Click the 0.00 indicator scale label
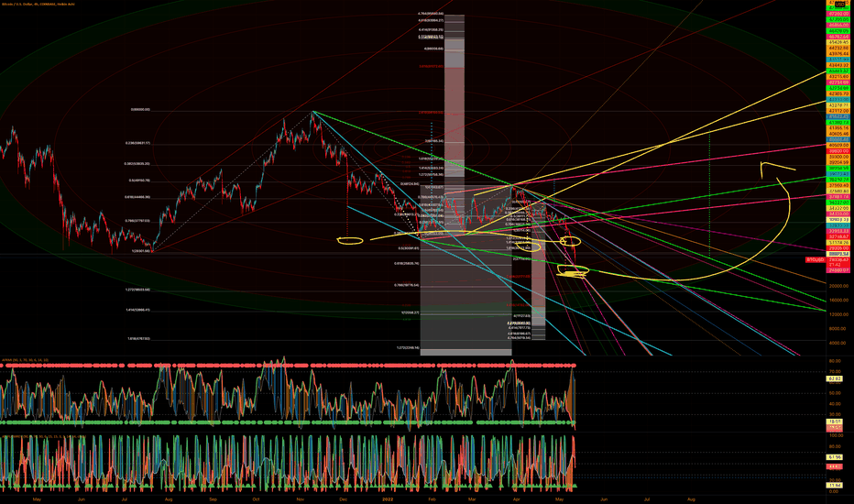Viewport: 854px width, 504px height. pos(834,491)
